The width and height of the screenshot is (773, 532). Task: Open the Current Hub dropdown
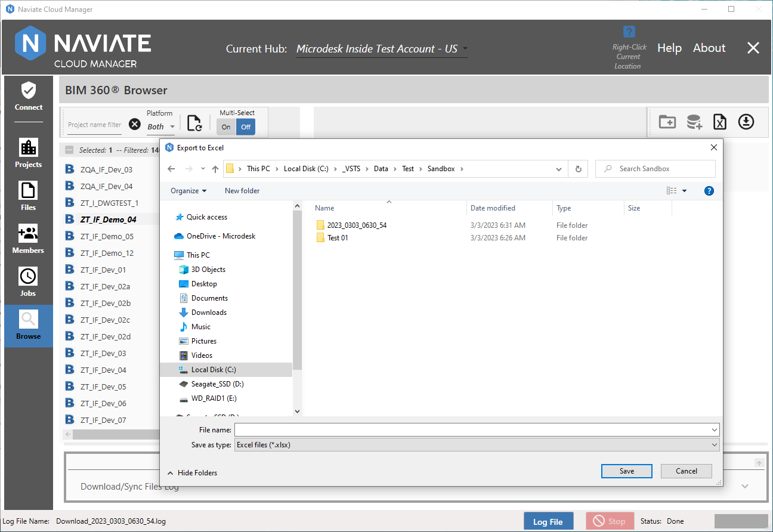pos(382,49)
